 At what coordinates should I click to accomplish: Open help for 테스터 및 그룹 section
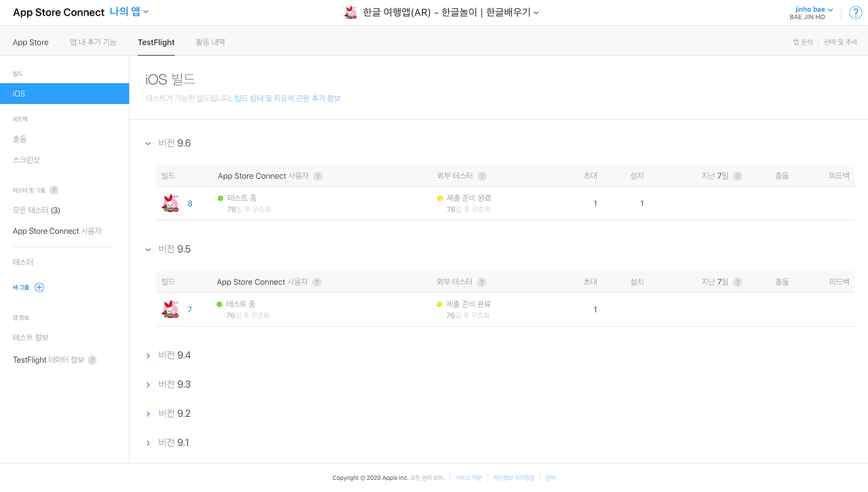tap(54, 190)
